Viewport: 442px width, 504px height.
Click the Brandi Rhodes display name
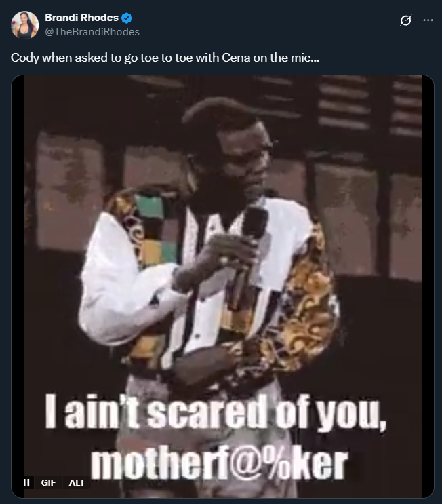(x=81, y=18)
